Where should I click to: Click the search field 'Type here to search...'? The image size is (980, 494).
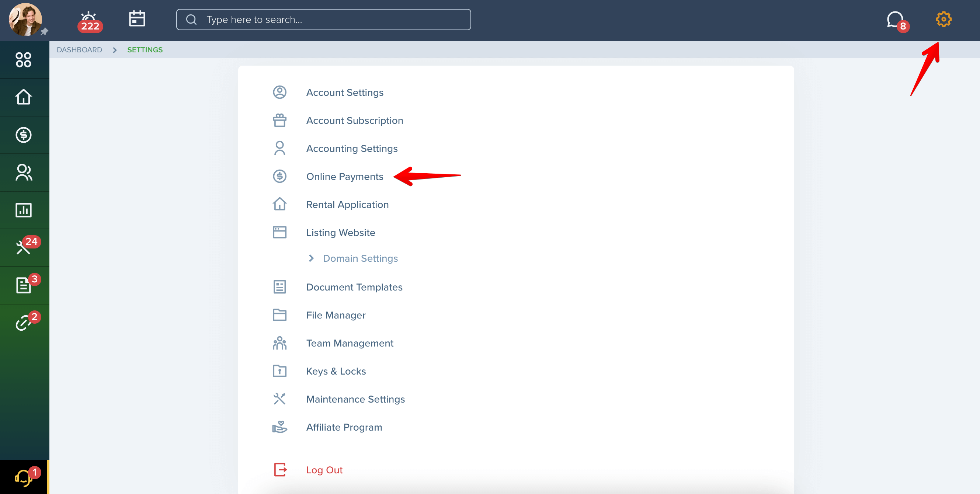(x=323, y=20)
